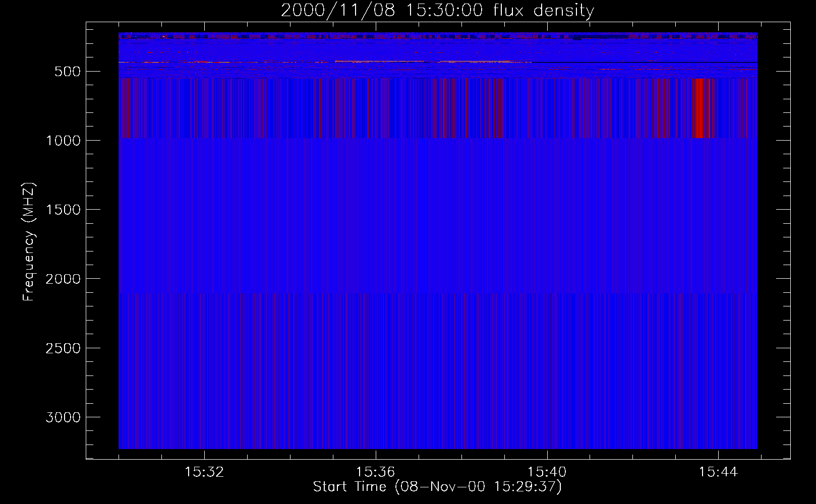The image size is (816, 504).
Task: Click the 2000 frequency tick label
Action: (63, 279)
